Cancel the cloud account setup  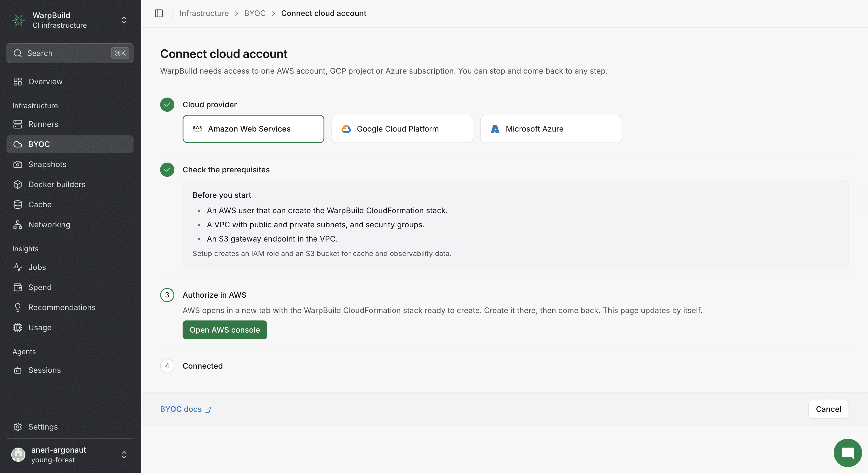[x=828, y=409]
